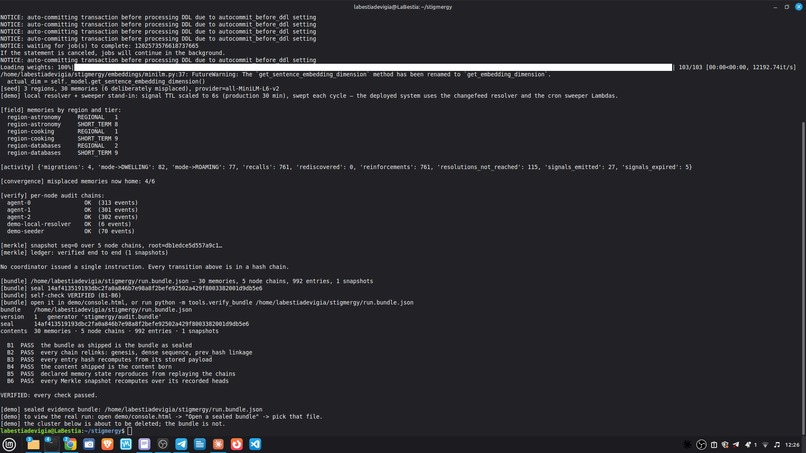
Task: Click the 'VERIFIED: every check passed.' line
Action: tap(49, 395)
